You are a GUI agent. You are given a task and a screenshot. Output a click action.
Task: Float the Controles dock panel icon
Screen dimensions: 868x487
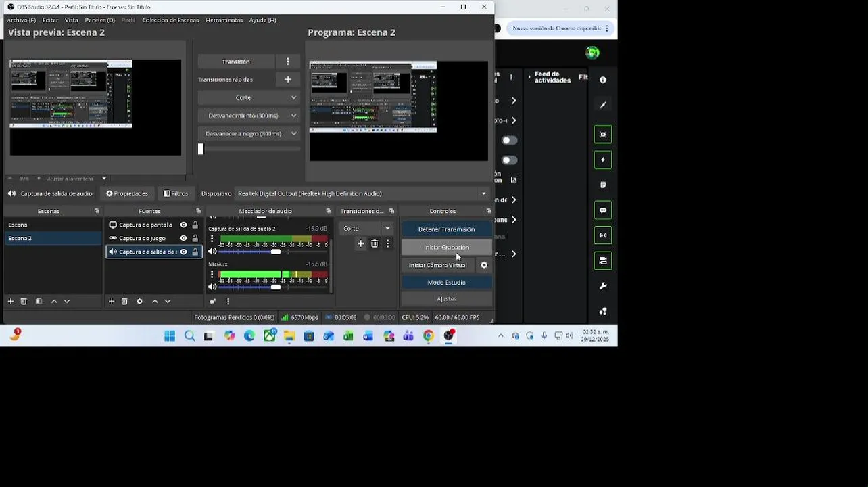pos(489,211)
